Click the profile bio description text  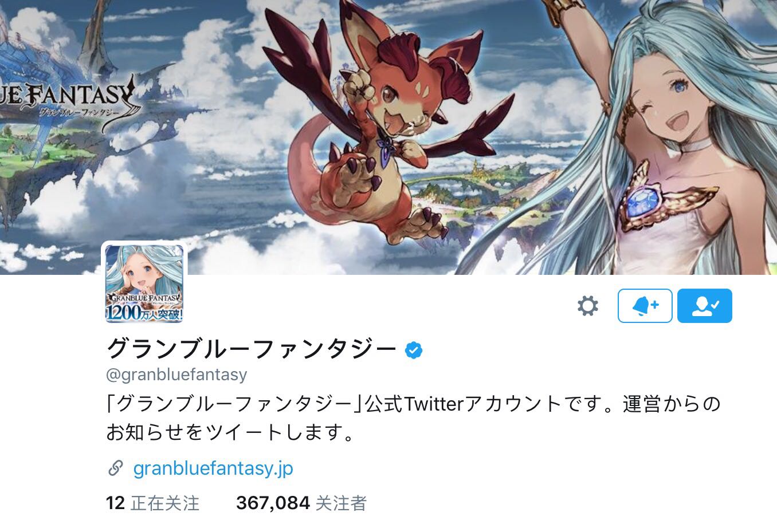413,418
